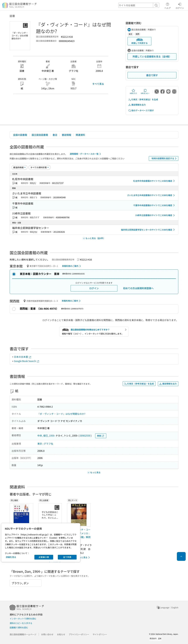Click 書誌情報を出力 button in bibliographic section
Image resolution: width=188 pixels, height=644 pixels.
168,384
